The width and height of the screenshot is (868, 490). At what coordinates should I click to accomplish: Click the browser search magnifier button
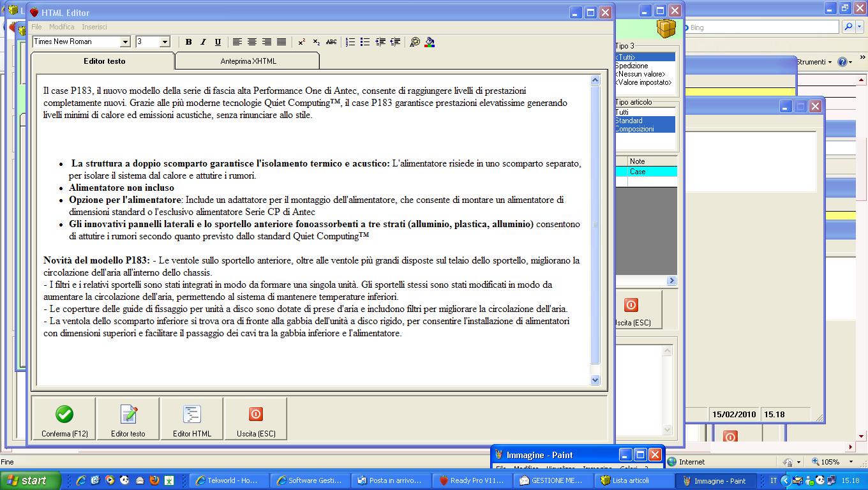tap(848, 27)
